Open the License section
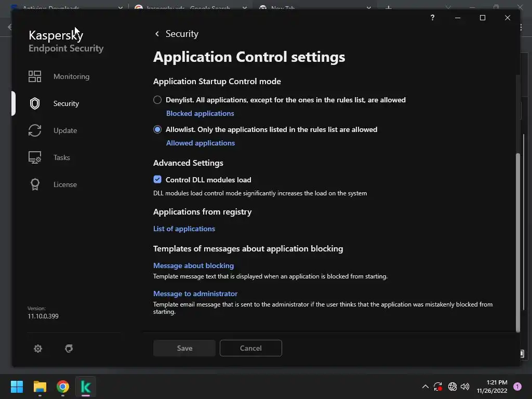 coord(65,184)
